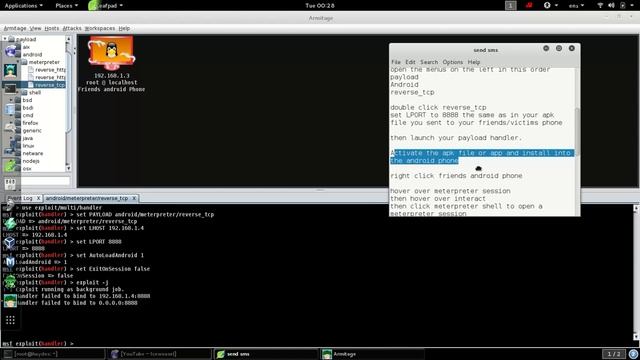Click the send sms window scrollbar
Image resolution: width=640 pixels, height=360 pixels.
click(x=577, y=141)
